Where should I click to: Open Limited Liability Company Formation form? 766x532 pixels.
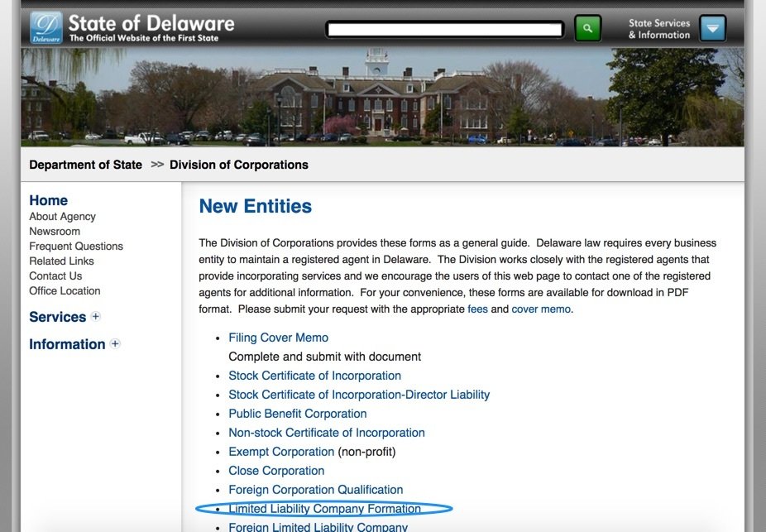tap(324, 509)
